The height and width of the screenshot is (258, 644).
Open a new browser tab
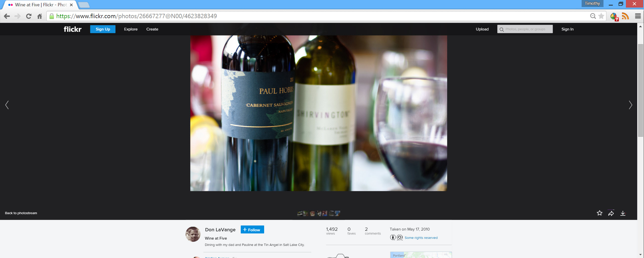tap(84, 5)
